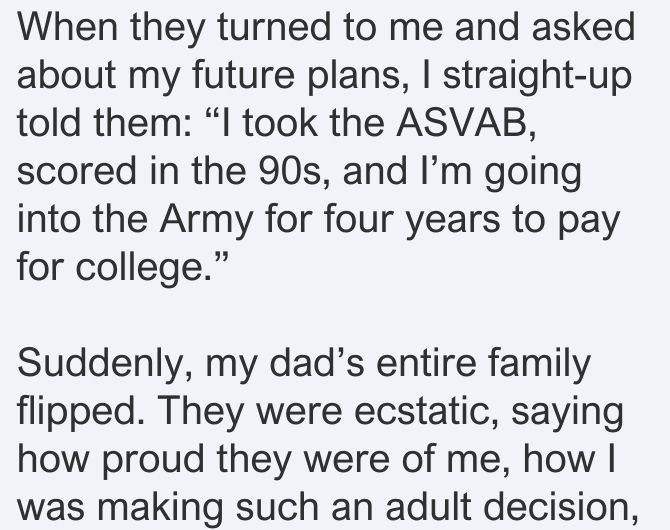Click the word "Army" in the paragraph

tap(206, 222)
